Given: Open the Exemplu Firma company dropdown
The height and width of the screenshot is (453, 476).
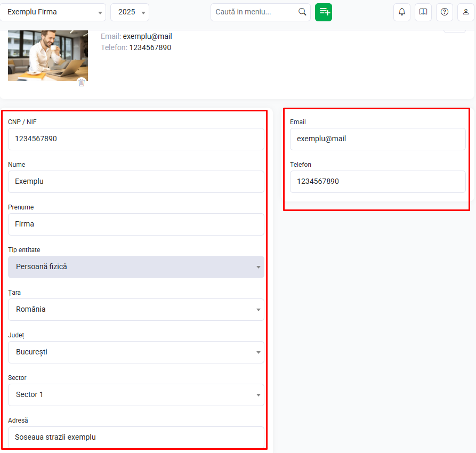Looking at the screenshot, I should 53,12.
